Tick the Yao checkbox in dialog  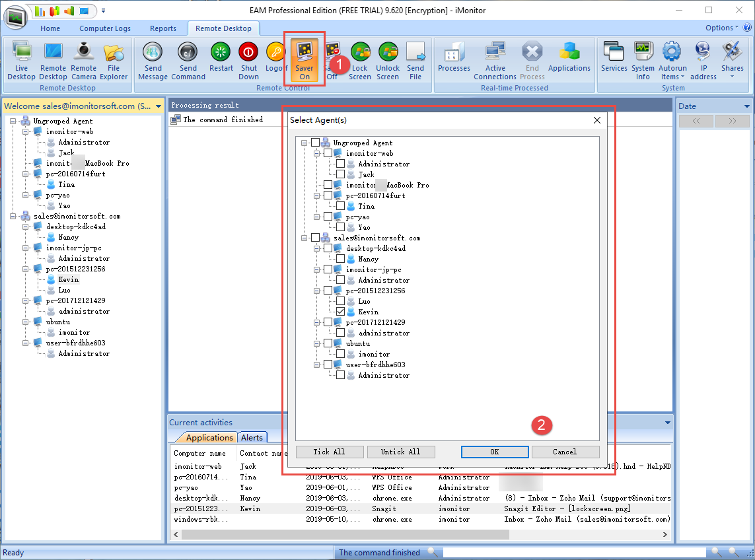click(x=340, y=227)
